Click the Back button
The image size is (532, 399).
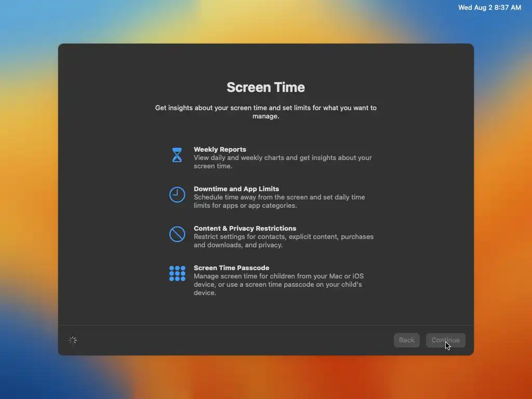pyautogui.click(x=406, y=340)
